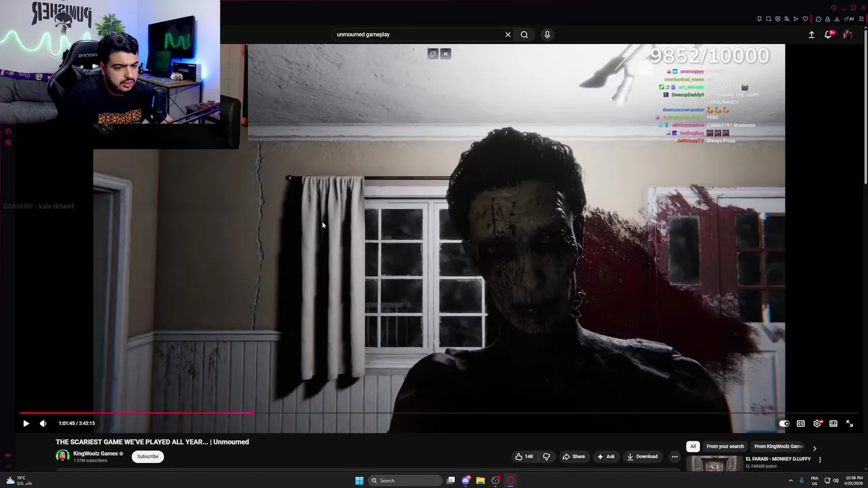The width and height of the screenshot is (868, 488).
Task: Open the KingWoolz Games channel avatar
Action: tap(62, 456)
